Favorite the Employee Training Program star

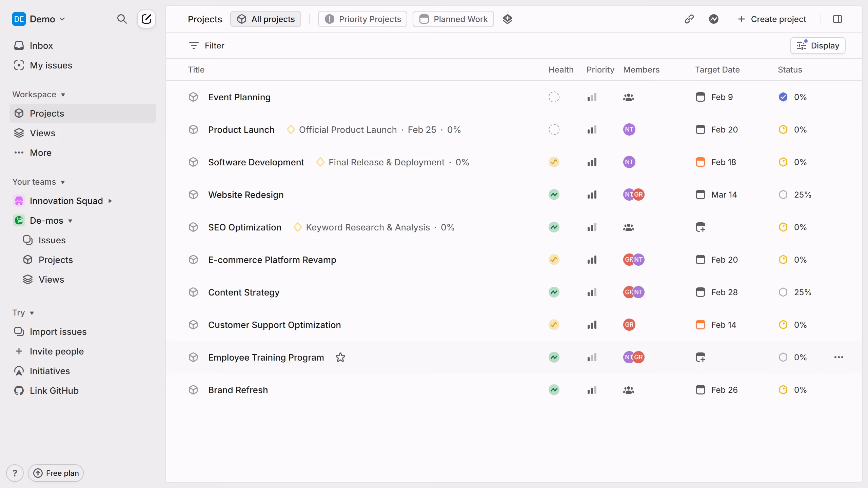[340, 357]
